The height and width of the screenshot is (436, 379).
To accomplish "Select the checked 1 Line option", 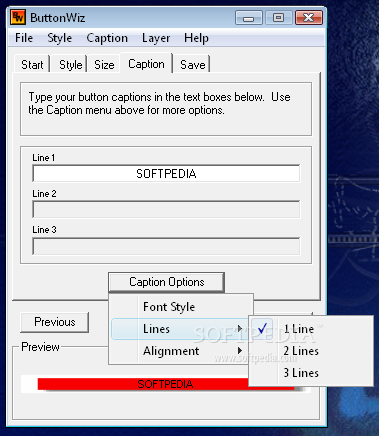I will (311, 329).
